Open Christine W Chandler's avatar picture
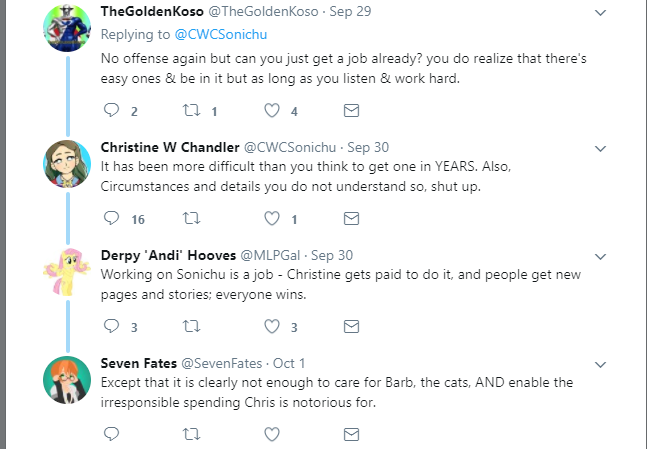The image size is (647, 449). click(67, 164)
